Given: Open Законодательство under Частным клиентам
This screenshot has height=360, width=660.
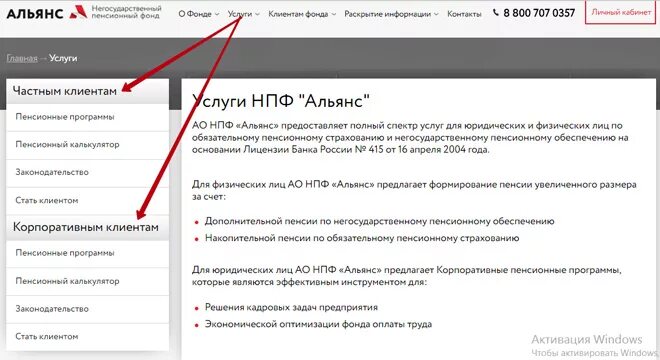Looking at the screenshot, I should pos(88,173).
